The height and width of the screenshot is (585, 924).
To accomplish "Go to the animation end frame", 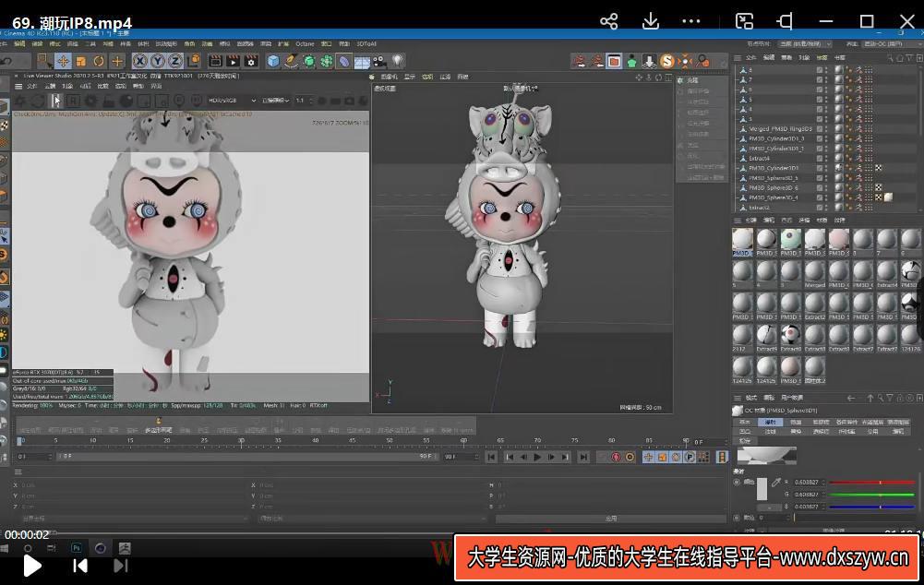I will pos(583,457).
